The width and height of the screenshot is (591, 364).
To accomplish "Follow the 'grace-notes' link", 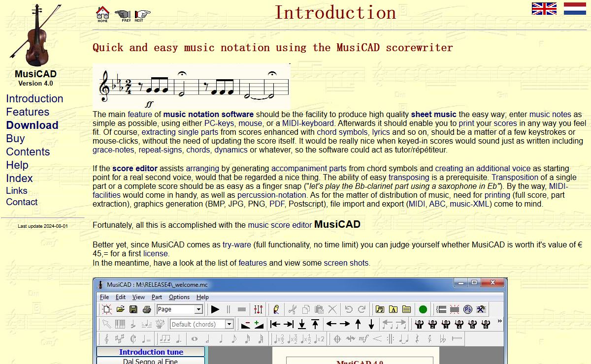I will point(113,150).
